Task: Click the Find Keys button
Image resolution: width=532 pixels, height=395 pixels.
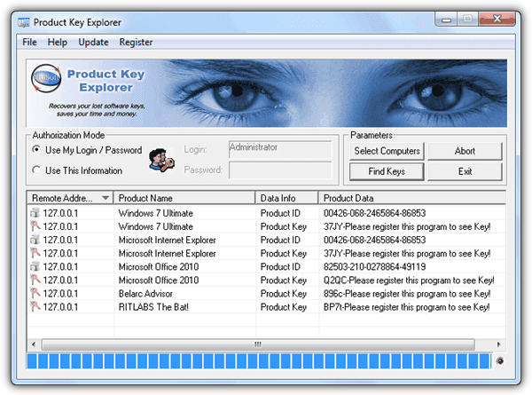Action: pyautogui.click(x=387, y=171)
